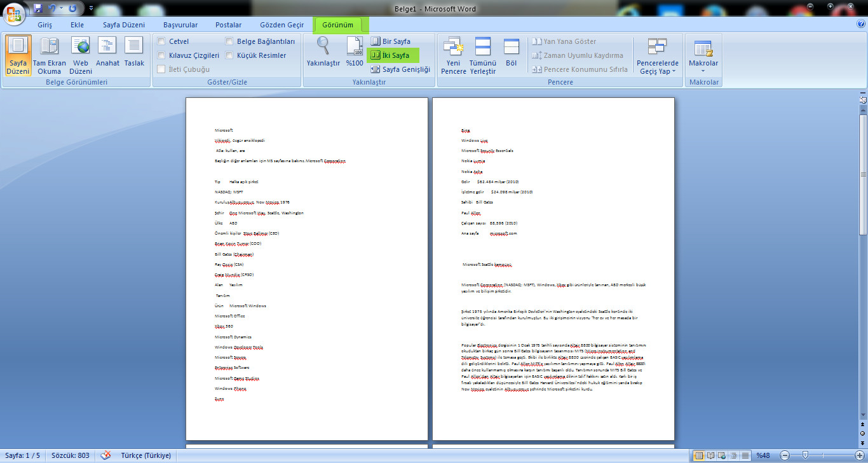868x463 pixels.
Task: Choose Sayfa Genişliği zoom option
Action: (x=400, y=69)
